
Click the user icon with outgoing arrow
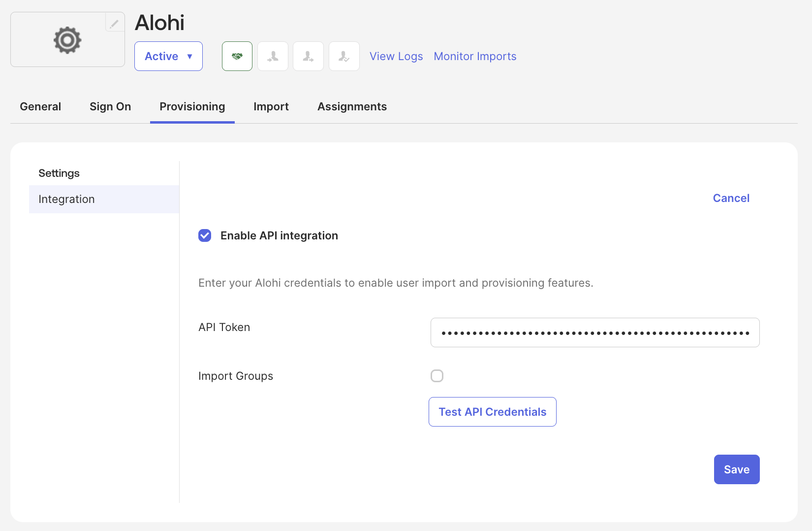click(308, 56)
